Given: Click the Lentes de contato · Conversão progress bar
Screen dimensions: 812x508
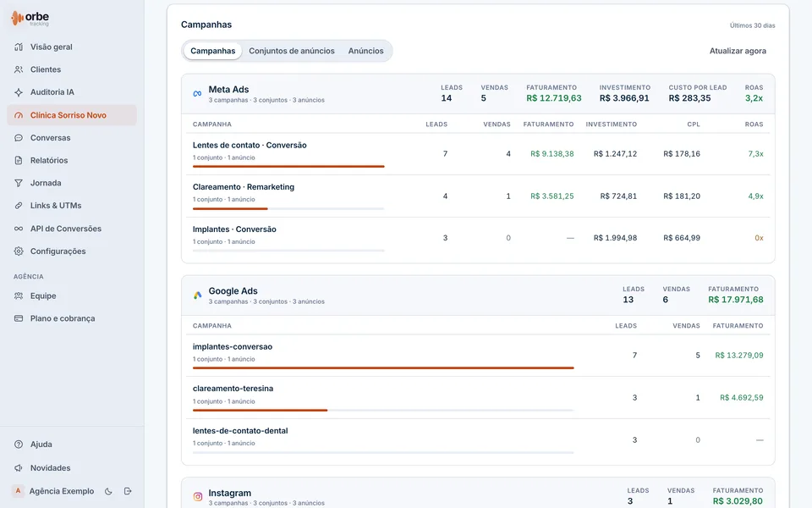Looking at the screenshot, I should click(288, 167).
